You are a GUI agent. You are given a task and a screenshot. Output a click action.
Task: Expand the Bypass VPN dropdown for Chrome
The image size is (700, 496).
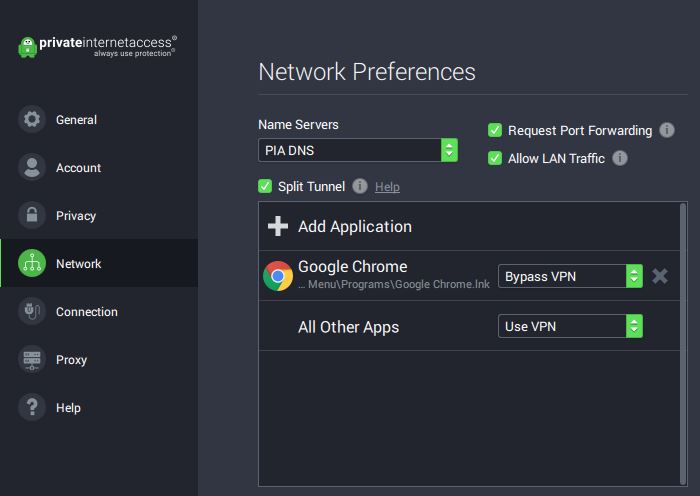pos(571,276)
